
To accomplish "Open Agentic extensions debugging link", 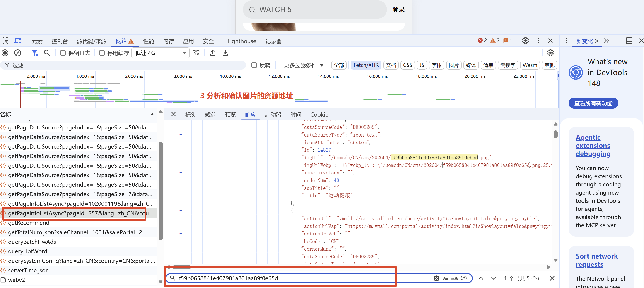I will (593, 145).
